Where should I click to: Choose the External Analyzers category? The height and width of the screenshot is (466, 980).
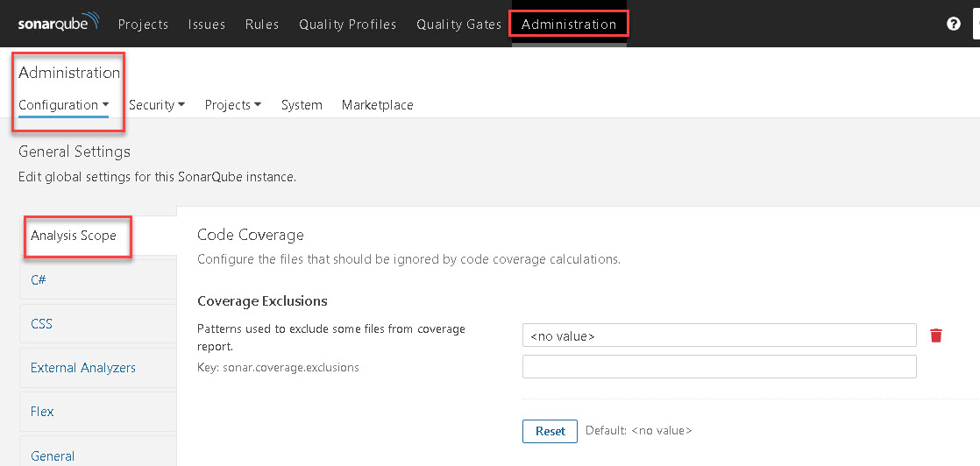point(83,368)
